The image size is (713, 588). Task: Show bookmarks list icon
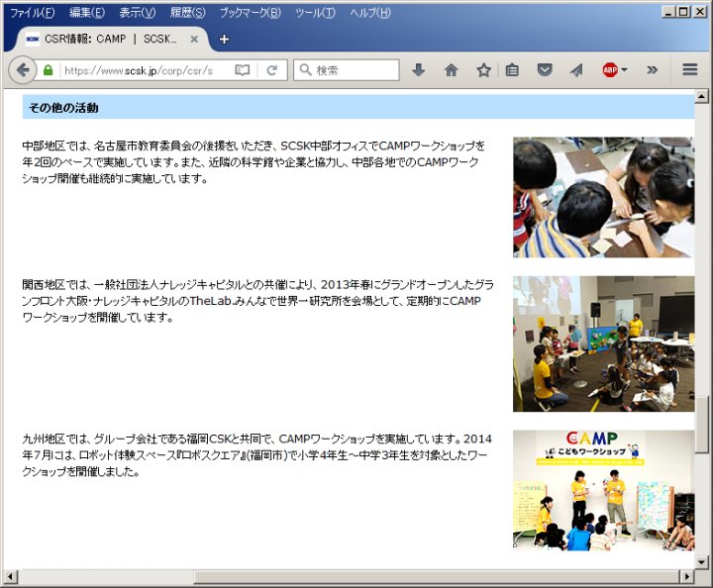pos(512,70)
